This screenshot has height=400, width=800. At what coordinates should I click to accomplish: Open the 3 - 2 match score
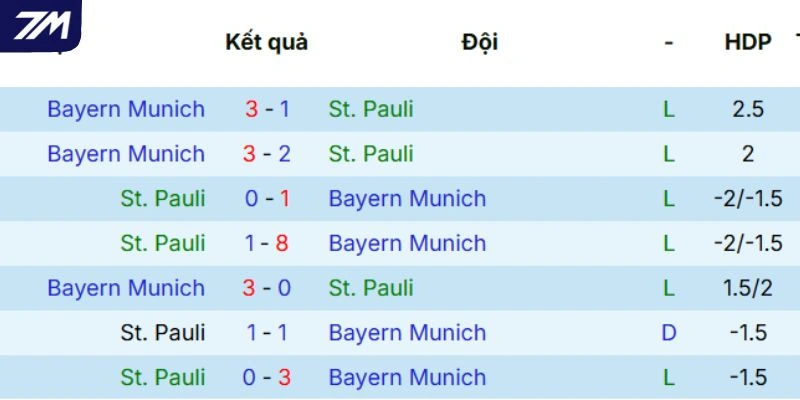coord(267,154)
